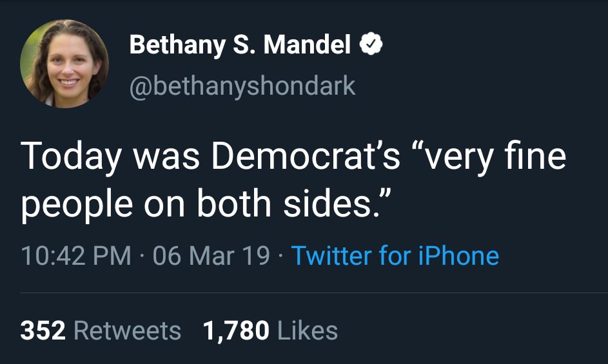Viewport: 608px width, 364px height.
Task: Open the Twitter for iPhone source link
Action: coord(395,255)
